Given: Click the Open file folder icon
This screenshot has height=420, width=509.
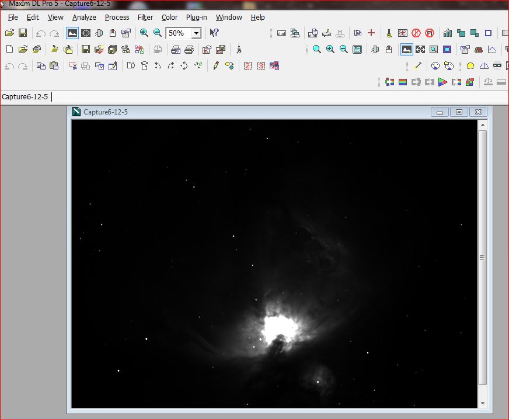Looking at the screenshot, I should point(9,33).
